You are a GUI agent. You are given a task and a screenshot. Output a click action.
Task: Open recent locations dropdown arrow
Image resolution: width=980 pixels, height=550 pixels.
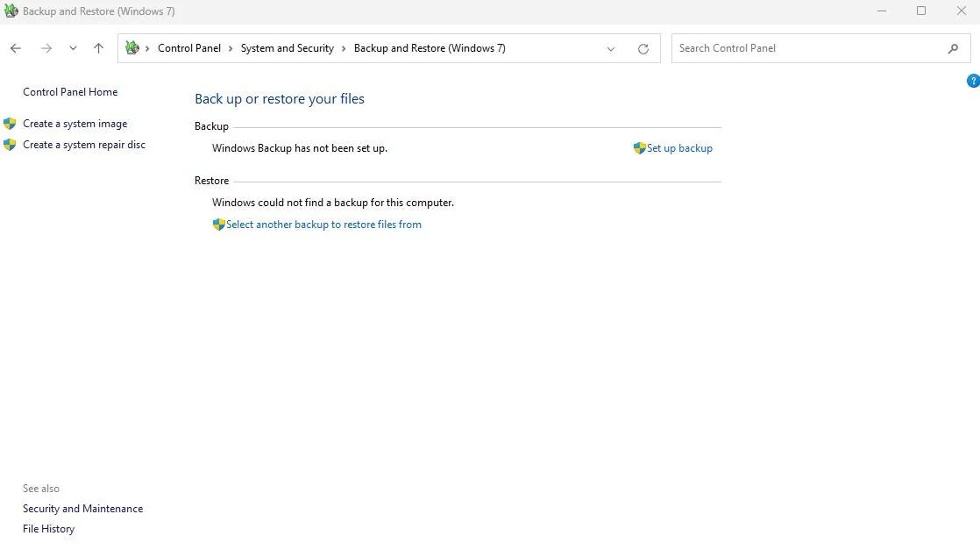pyautogui.click(x=73, y=48)
